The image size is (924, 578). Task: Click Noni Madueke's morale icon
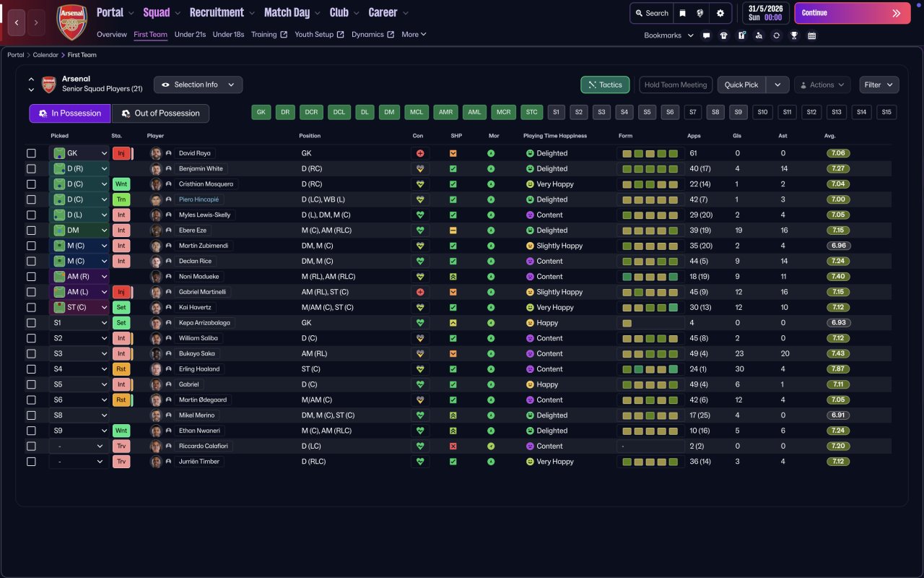point(491,277)
